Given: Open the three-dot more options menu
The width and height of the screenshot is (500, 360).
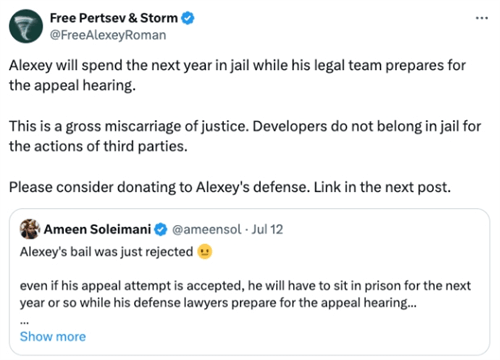Looking at the screenshot, I should (x=482, y=18).
